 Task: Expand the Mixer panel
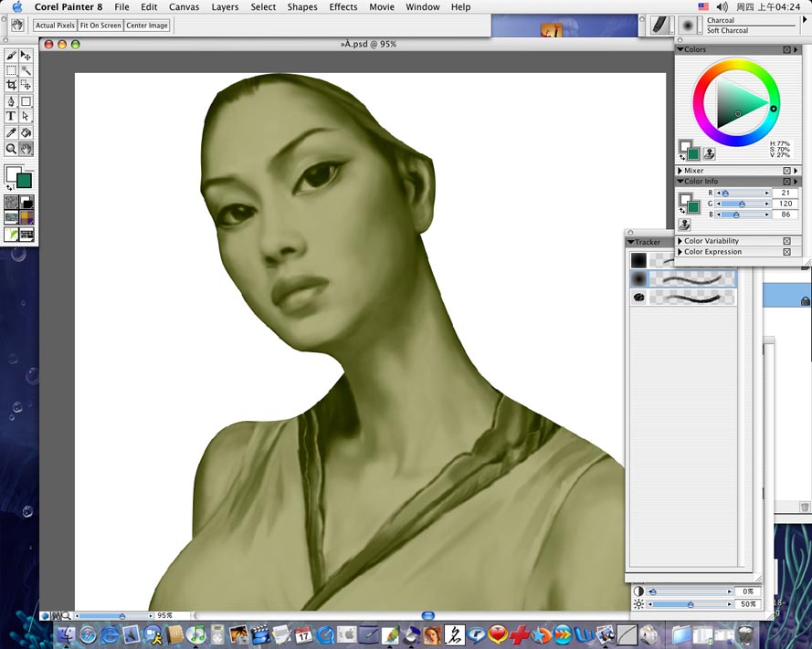[x=680, y=171]
